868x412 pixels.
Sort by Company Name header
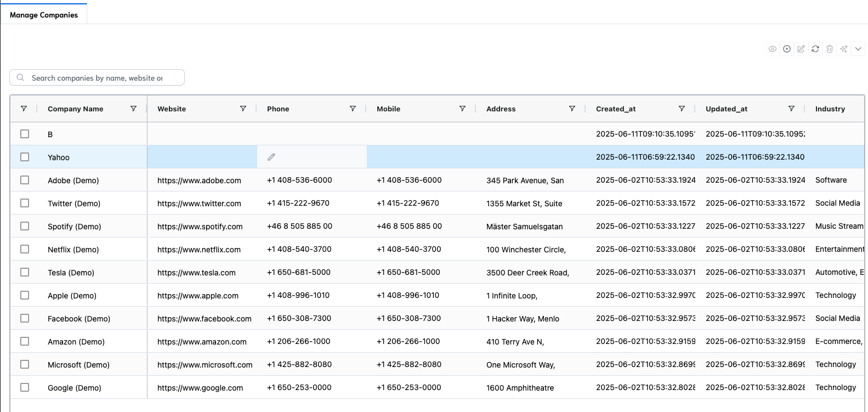[x=76, y=109]
